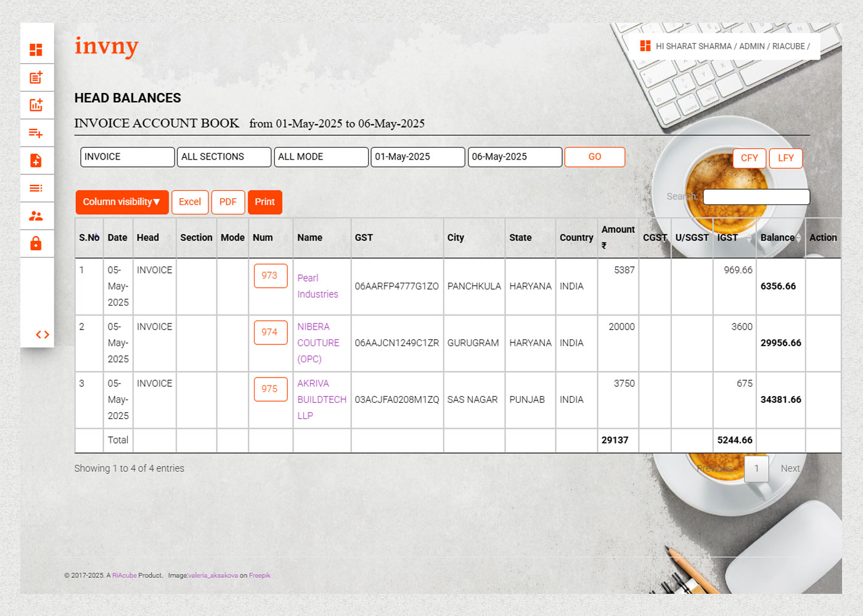Viewport: 863px width, 616px height.
Task: Click the add chart report icon in sidebar
Action: [37, 105]
